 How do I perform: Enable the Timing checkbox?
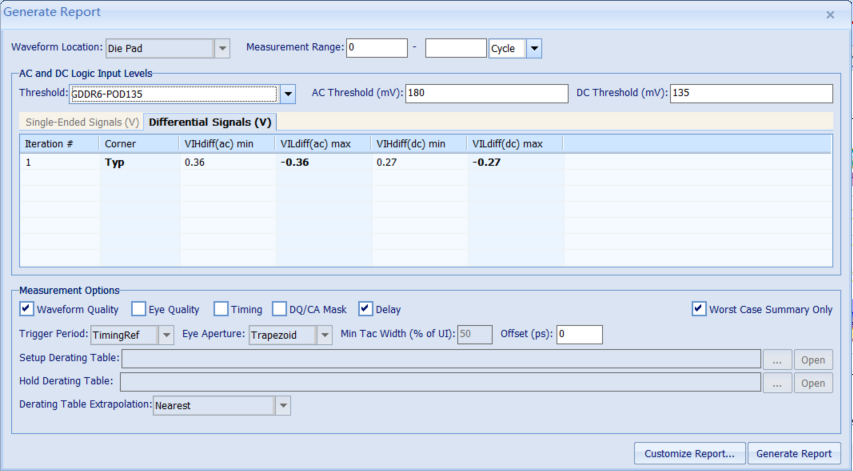tap(221, 309)
